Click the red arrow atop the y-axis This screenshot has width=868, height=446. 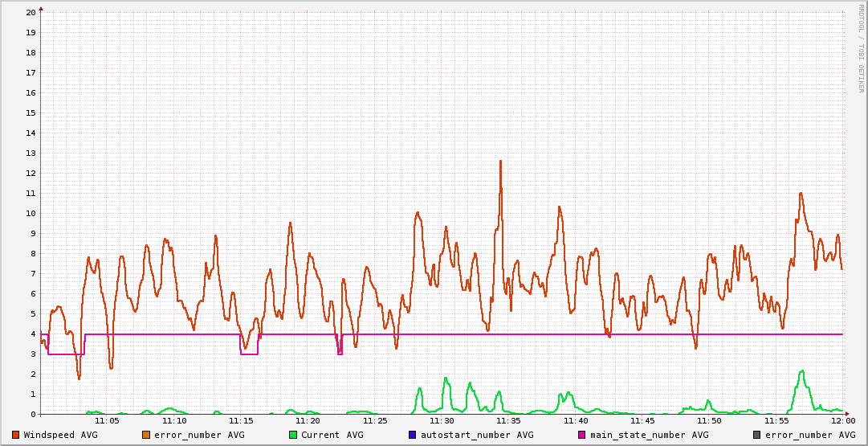(x=41, y=8)
